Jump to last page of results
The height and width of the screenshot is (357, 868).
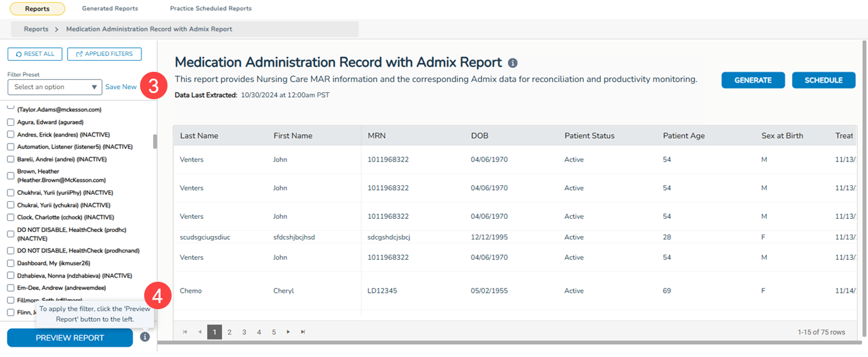pyautogui.click(x=303, y=332)
